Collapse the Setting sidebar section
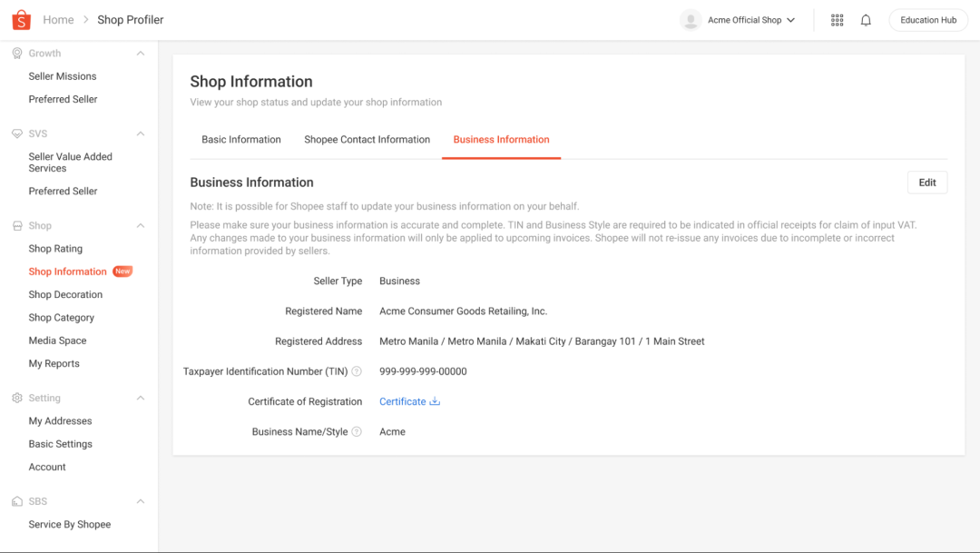Viewport: 980px width, 553px height. click(141, 398)
